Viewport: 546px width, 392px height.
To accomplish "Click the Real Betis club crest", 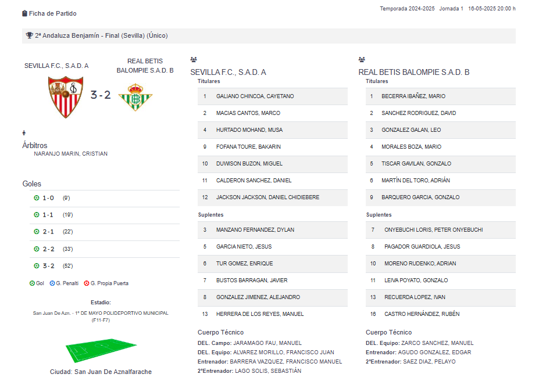I will click(x=135, y=97).
